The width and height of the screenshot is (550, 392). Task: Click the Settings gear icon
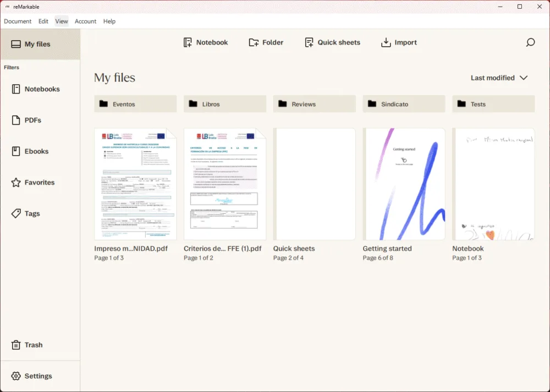16,376
